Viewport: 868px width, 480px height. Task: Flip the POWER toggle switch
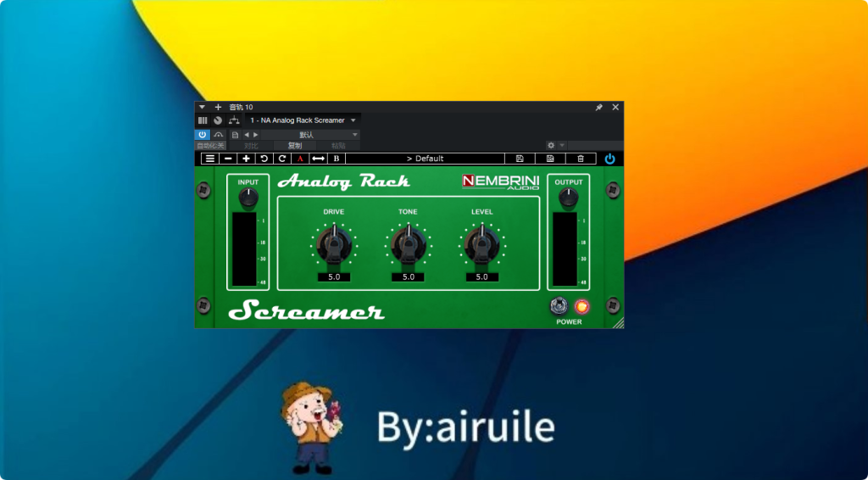[x=559, y=305]
